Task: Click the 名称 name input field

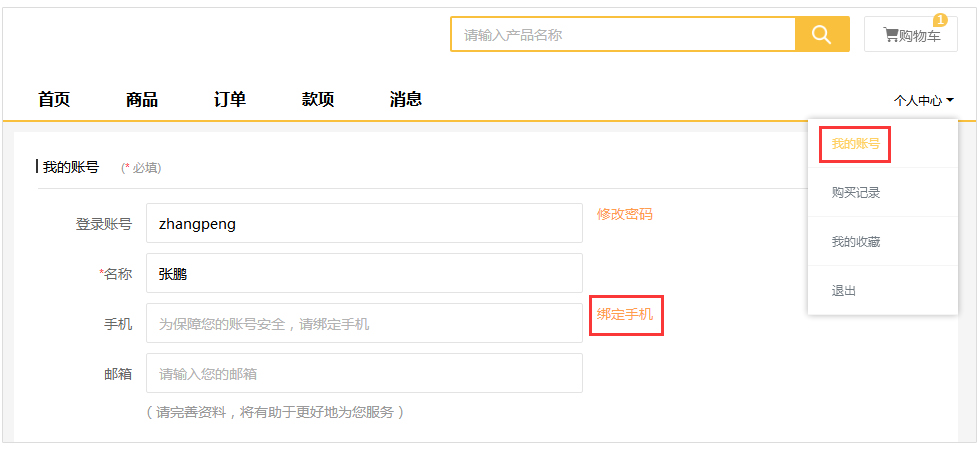Action: pyautogui.click(x=364, y=273)
